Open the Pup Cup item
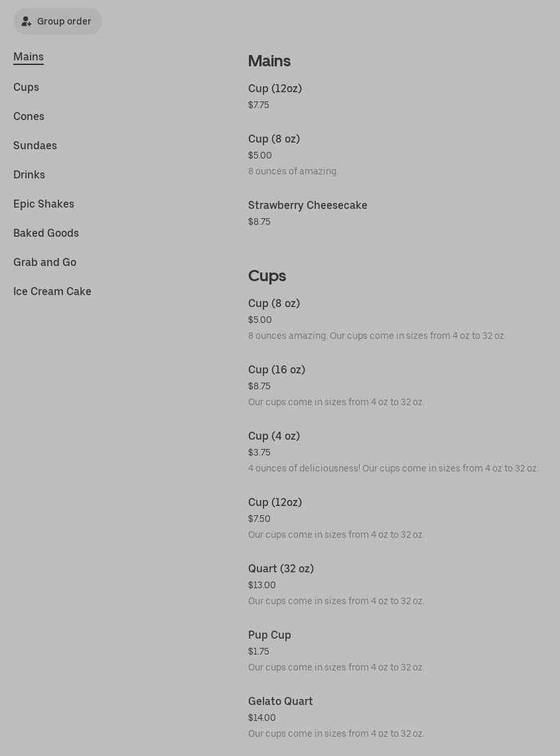Screen dimensions: 560x756 (x=269, y=635)
